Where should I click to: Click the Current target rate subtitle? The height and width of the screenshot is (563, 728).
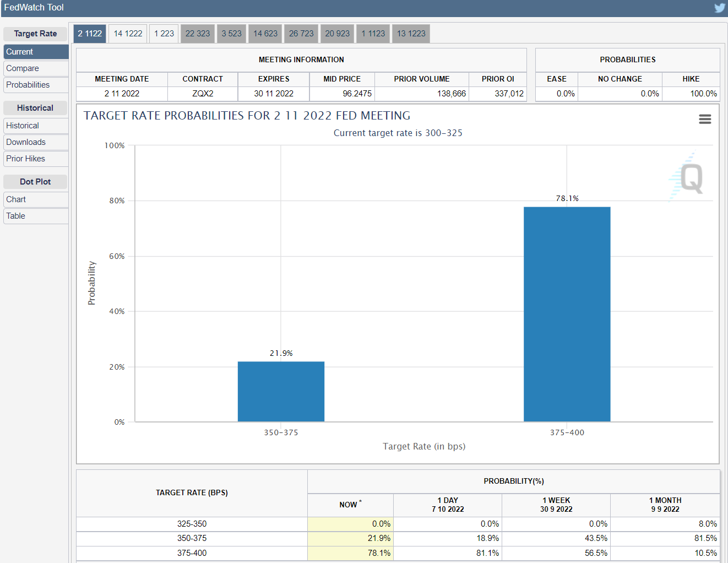tap(398, 133)
